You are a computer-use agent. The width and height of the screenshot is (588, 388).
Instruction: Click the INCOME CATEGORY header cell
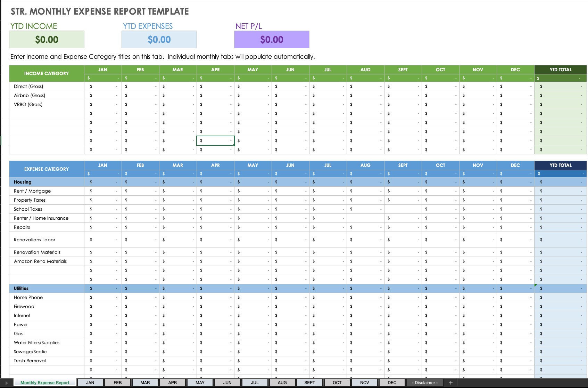pyautogui.click(x=46, y=73)
